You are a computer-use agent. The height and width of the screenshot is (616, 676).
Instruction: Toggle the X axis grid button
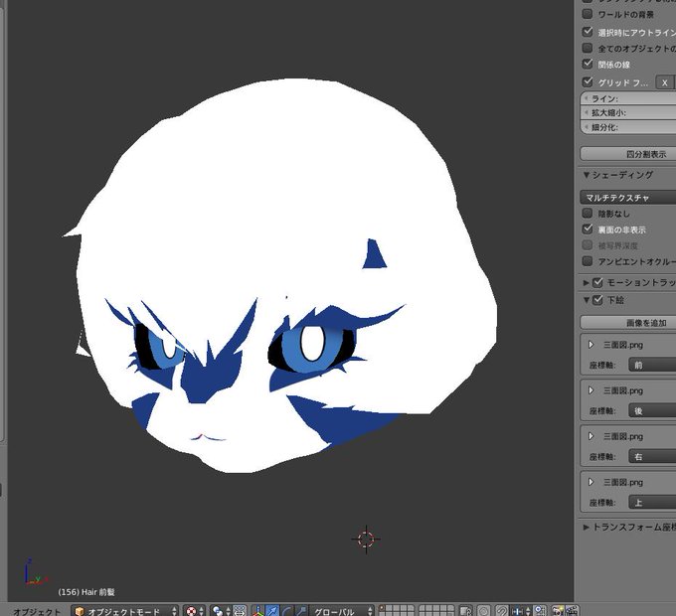pyautogui.click(x=665, y=82)
